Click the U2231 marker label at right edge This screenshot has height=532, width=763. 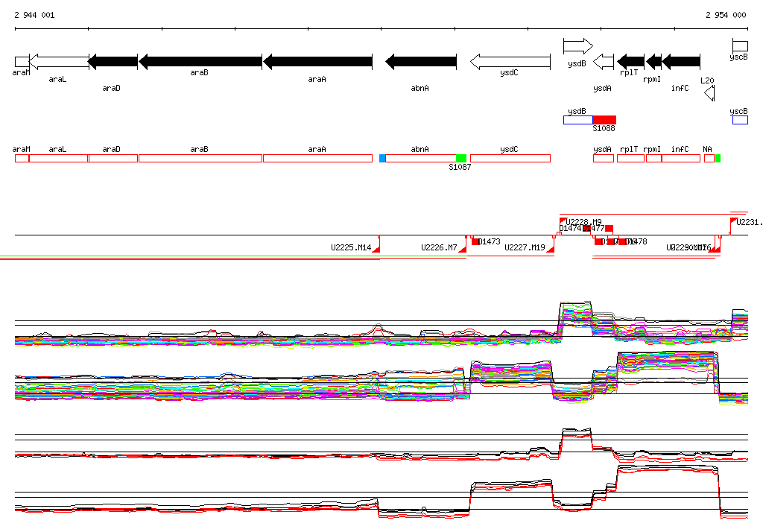[x=749, y=222]
